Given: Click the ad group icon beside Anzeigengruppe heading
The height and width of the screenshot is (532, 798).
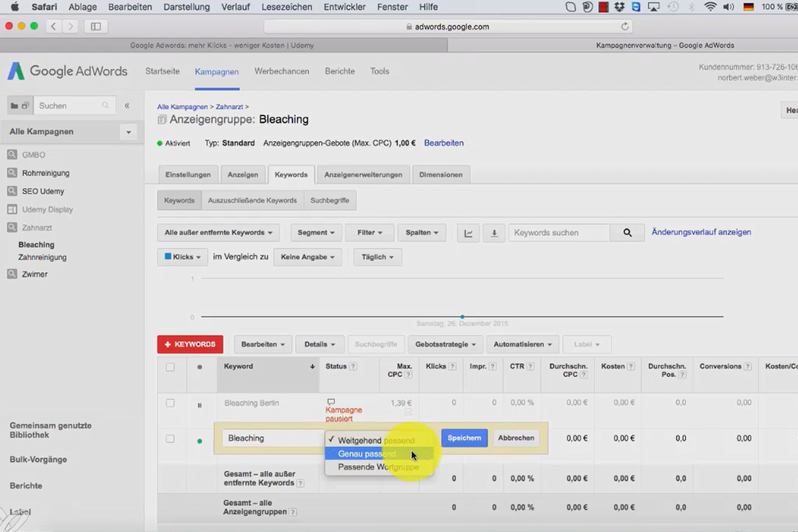Looking at the screenshot, I should pos(162,120).
